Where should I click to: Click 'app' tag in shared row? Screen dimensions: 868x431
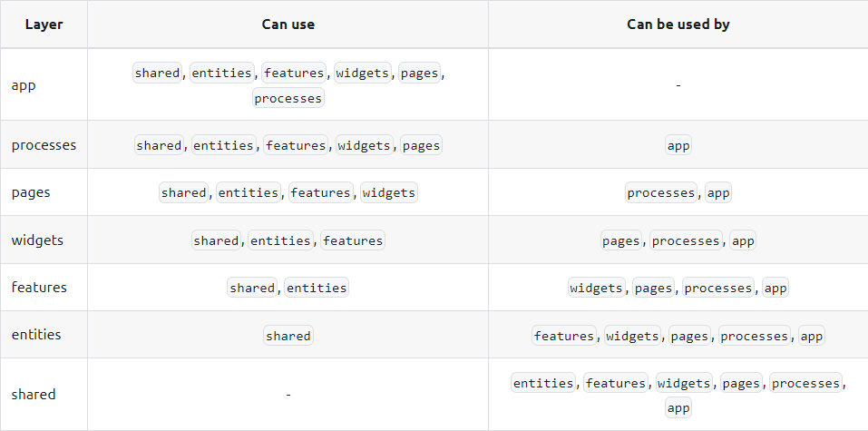click(x=678, y=407)
